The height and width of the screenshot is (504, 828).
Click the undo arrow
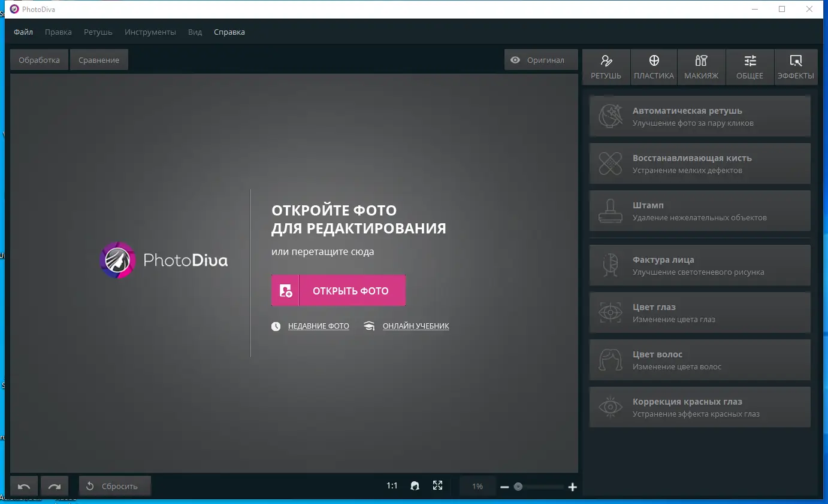point(23,485)
